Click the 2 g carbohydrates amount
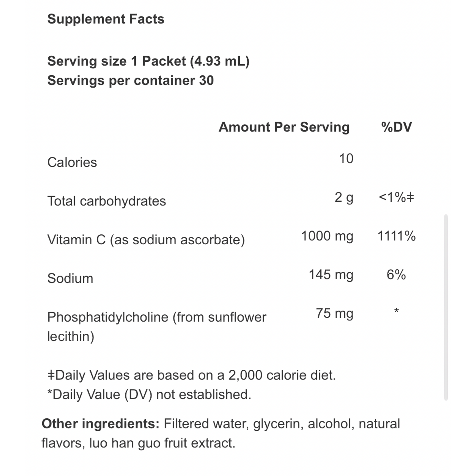This screenshot has height=476, width=476. (344, 197)
